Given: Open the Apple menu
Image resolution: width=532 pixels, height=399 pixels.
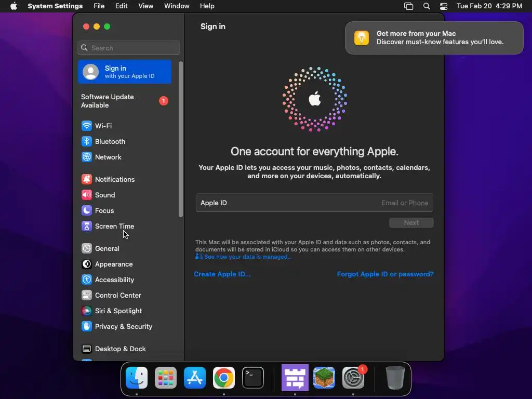Looking at the screenshot, I should [14, 6].
